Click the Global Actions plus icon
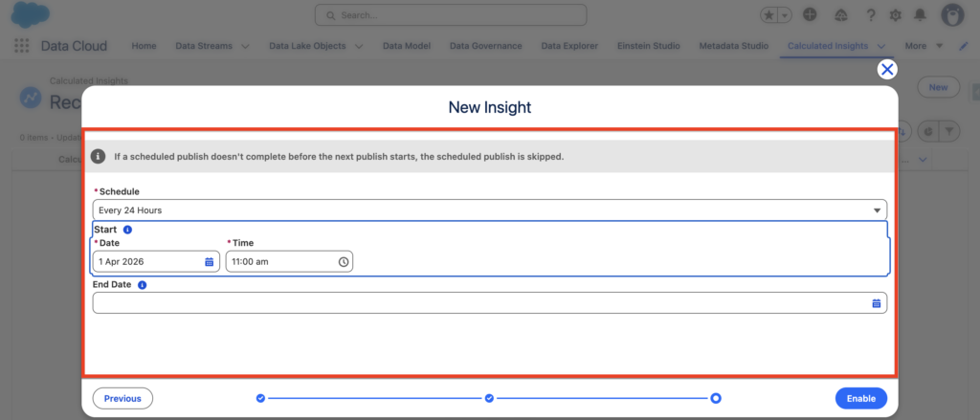Image resolution: width=980 pixels, height=420 pixels. (x=810, y=15)
